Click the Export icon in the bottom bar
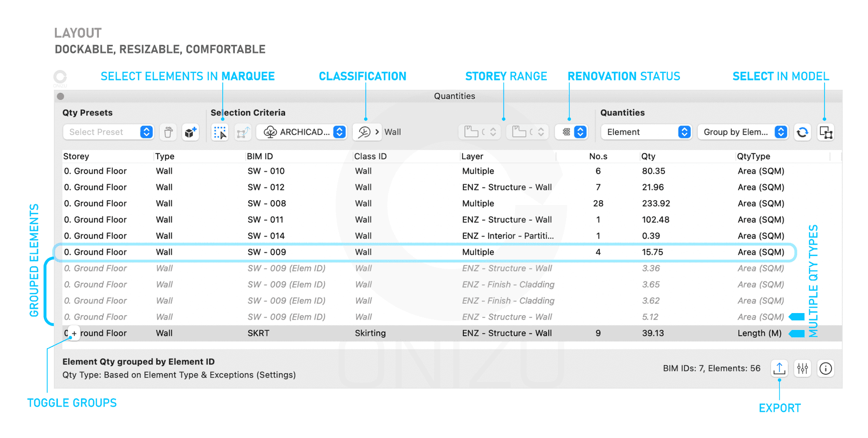 pyautogui.click(x=779, y=368)
